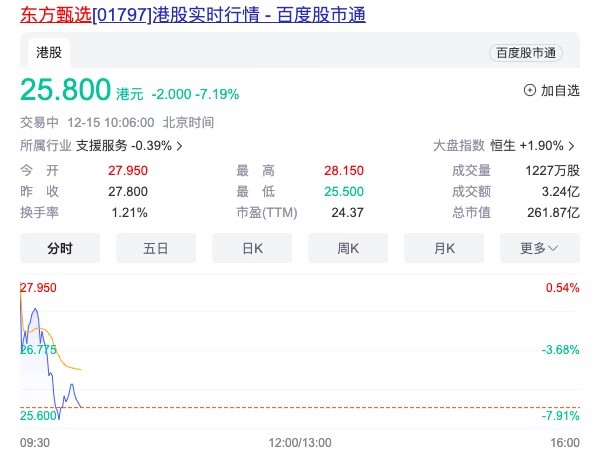Click the 恒生 +1.90% index link
This screenshot has width=596, height=454.
527,146
